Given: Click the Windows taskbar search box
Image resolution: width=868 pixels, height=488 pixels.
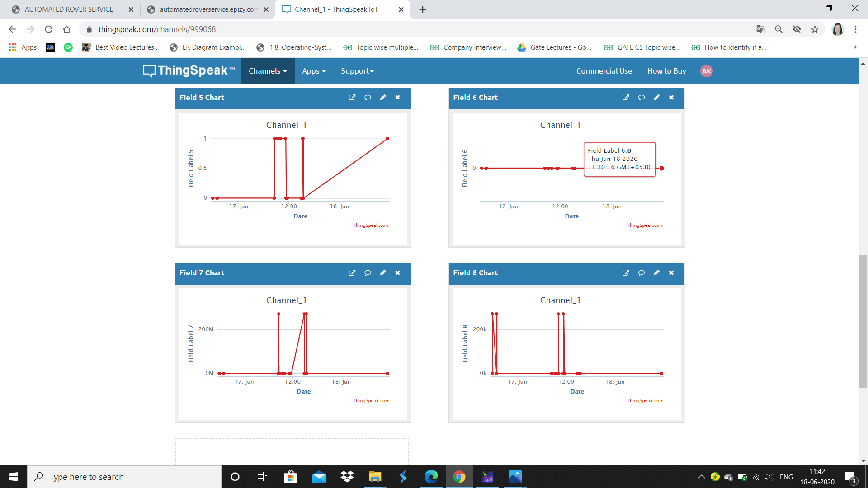Looking at the screenshot, I should coord(124,477).
